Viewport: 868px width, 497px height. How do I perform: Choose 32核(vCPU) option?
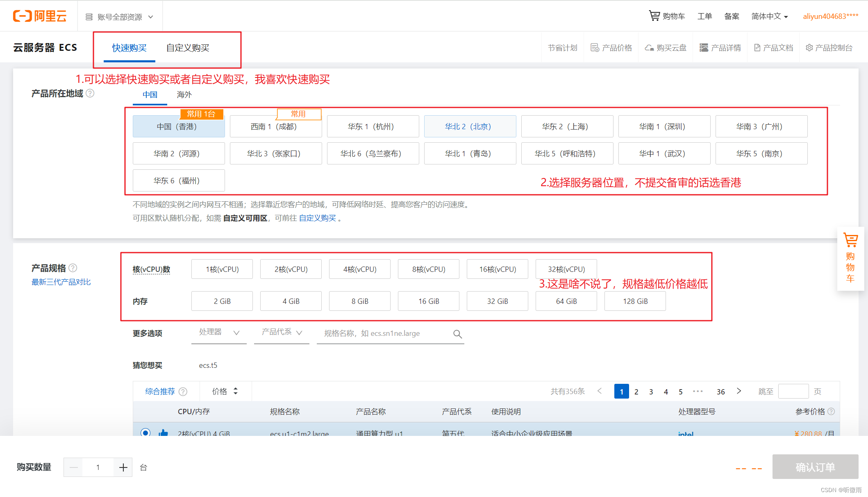coord(566,269)
